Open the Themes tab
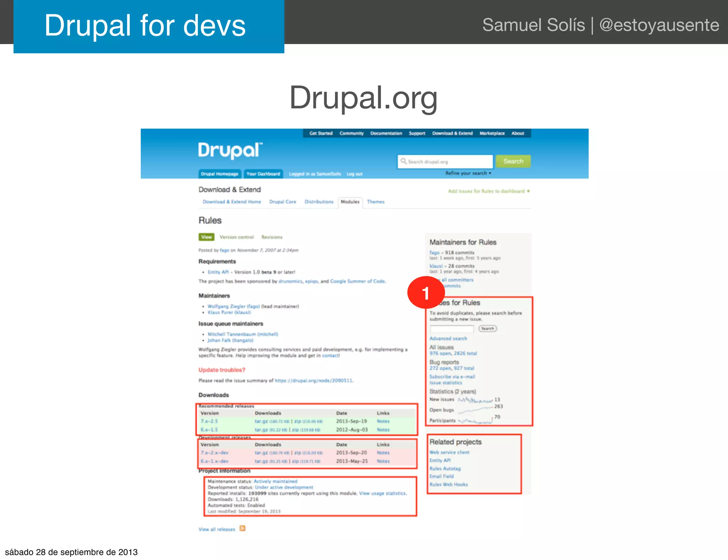 pyautogui.click(x=376, y=202)
